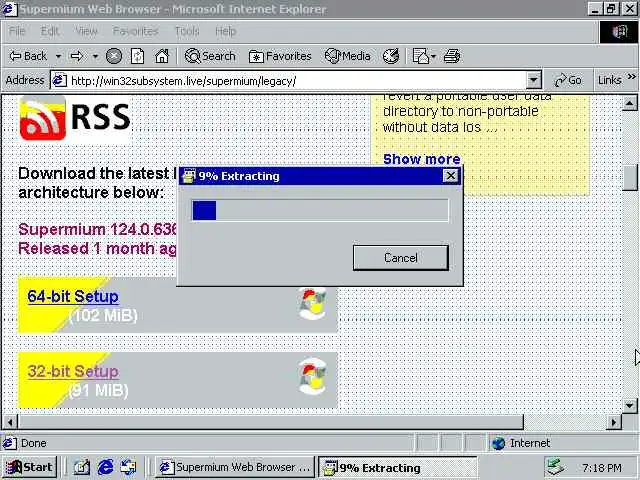Click the Supermium 124 version text

pos(98,229)
